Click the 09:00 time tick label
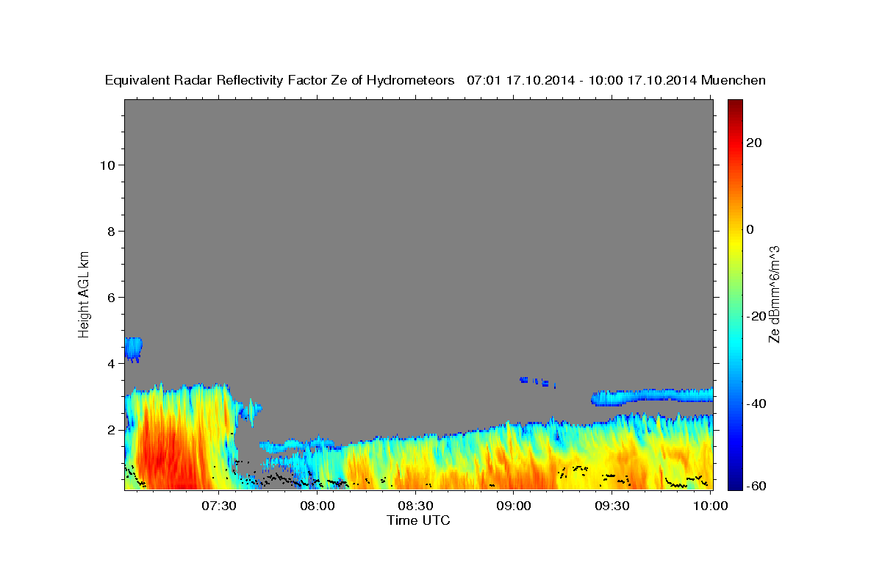Viewport: 882px width, 588px height. 514,506
